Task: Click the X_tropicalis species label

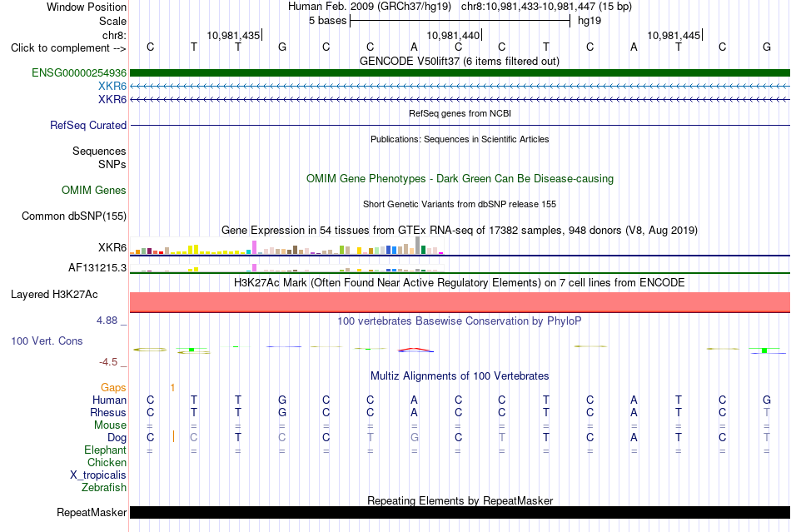Action: coord(98,475)
